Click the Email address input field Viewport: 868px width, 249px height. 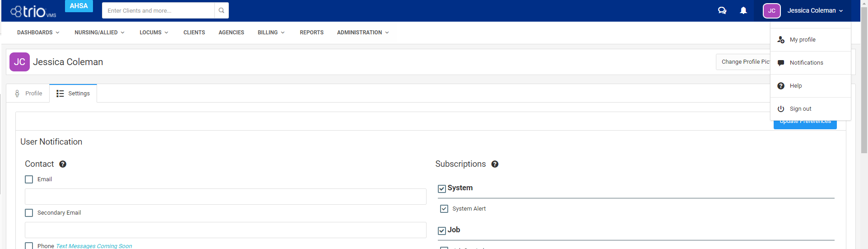click(225, 197)
